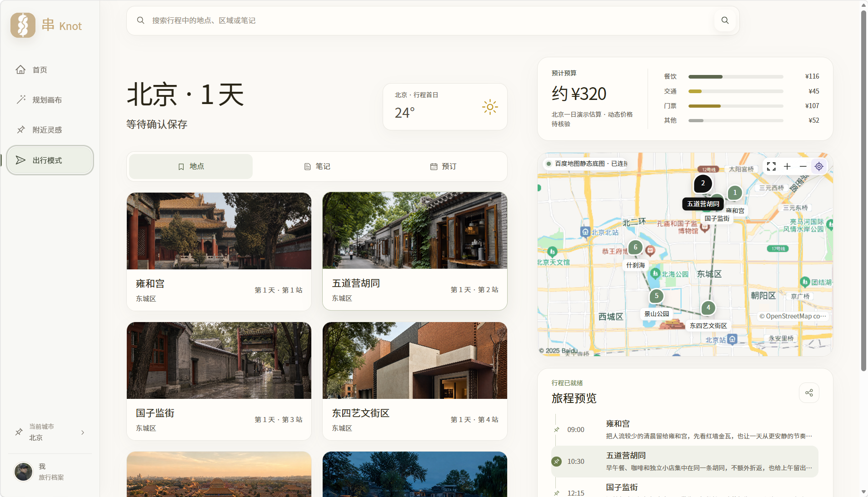Viewport: 868px width, 497px height.
Task: Open the 雍和宫 place card
Action: tap(219, 252)
